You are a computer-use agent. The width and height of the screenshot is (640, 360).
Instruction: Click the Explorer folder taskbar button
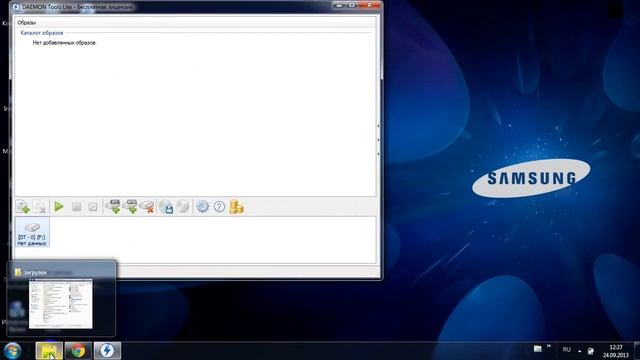[x=49, y=351]
